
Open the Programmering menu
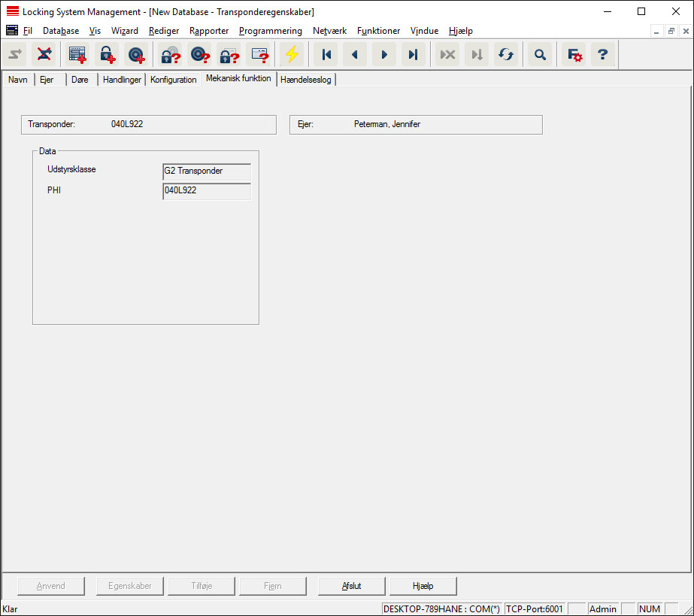point(270,31)
